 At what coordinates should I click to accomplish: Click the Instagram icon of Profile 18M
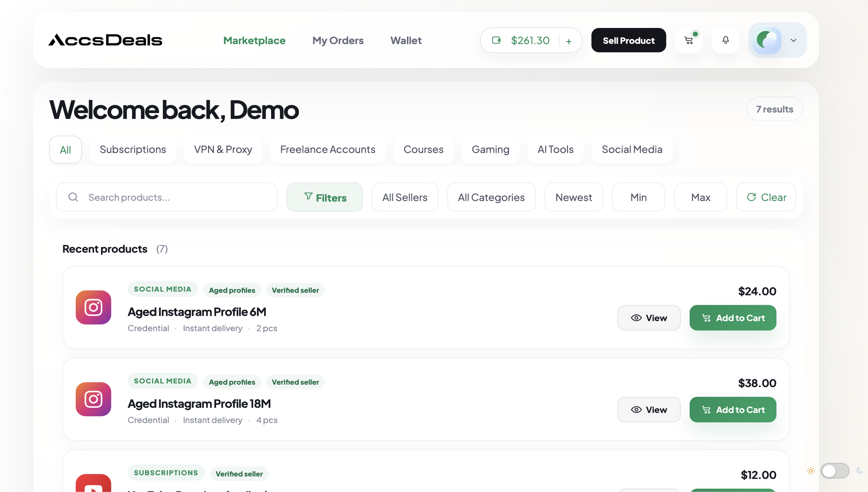[x=94, y=399]
